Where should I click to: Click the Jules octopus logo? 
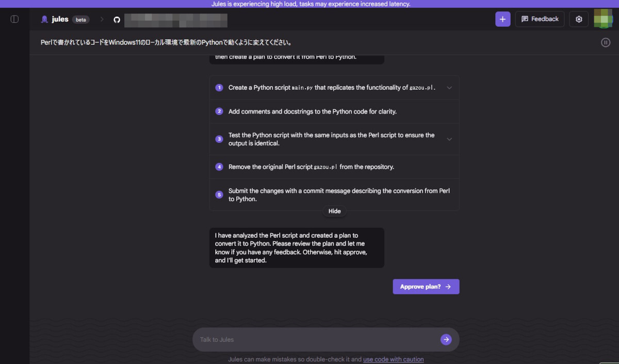pyautogui.click(x=44, y=19)
